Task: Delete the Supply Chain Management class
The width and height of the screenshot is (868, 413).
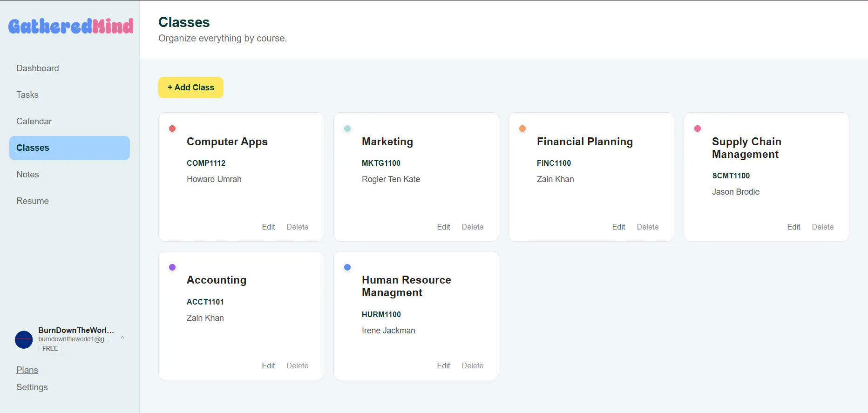Action: point(823,227)
